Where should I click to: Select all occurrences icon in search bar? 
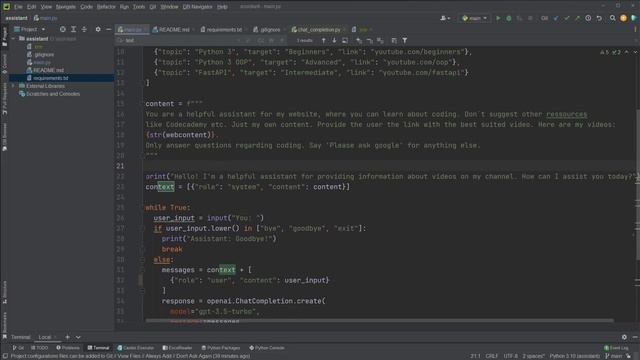tap(380, 40)
